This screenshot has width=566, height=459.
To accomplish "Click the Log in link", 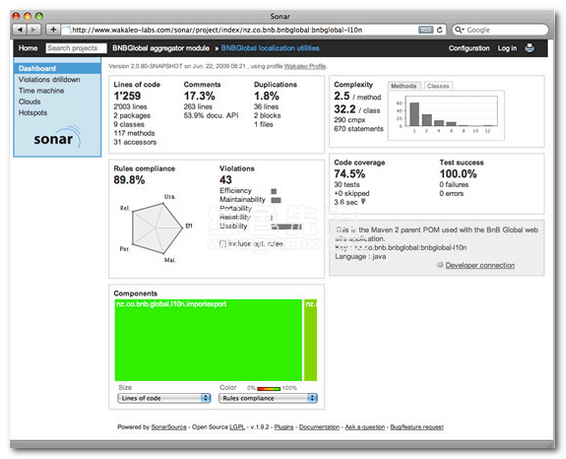I will pos(507,48).
